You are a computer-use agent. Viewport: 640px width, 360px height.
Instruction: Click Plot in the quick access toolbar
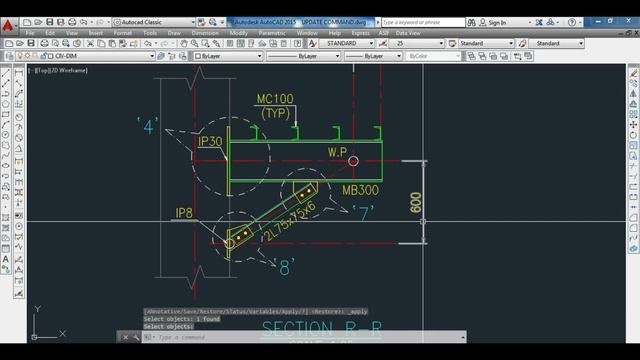click(x=72, y=22)
